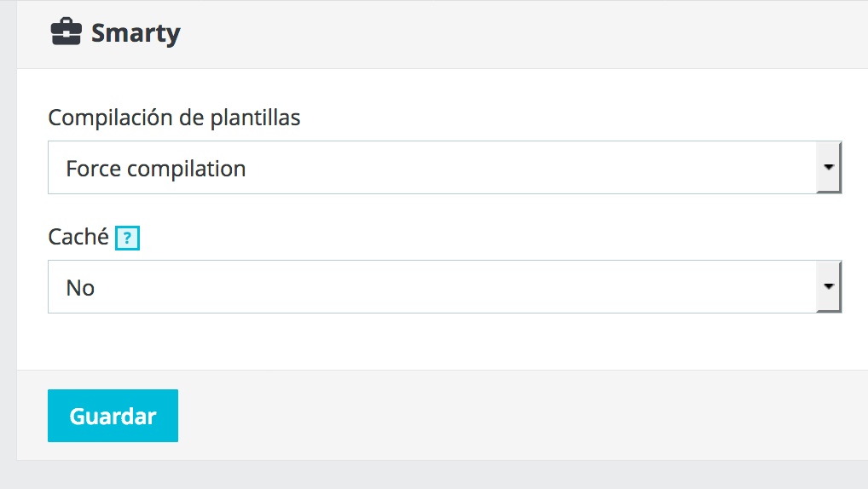The height and width of the screenshot is (489, 868).
Task: Click the No value in Caché field
Action: pos(80,288)
